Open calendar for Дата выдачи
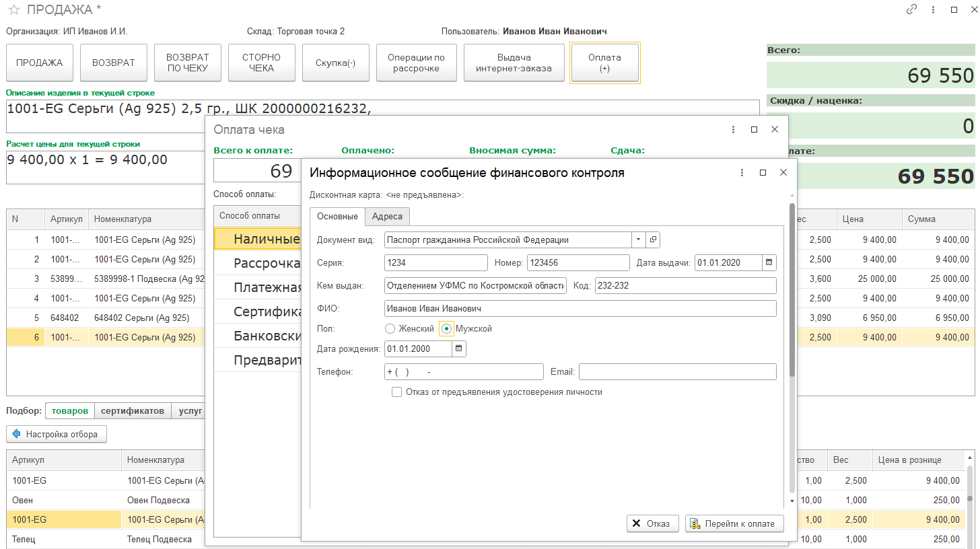 [x=769, y=263]
